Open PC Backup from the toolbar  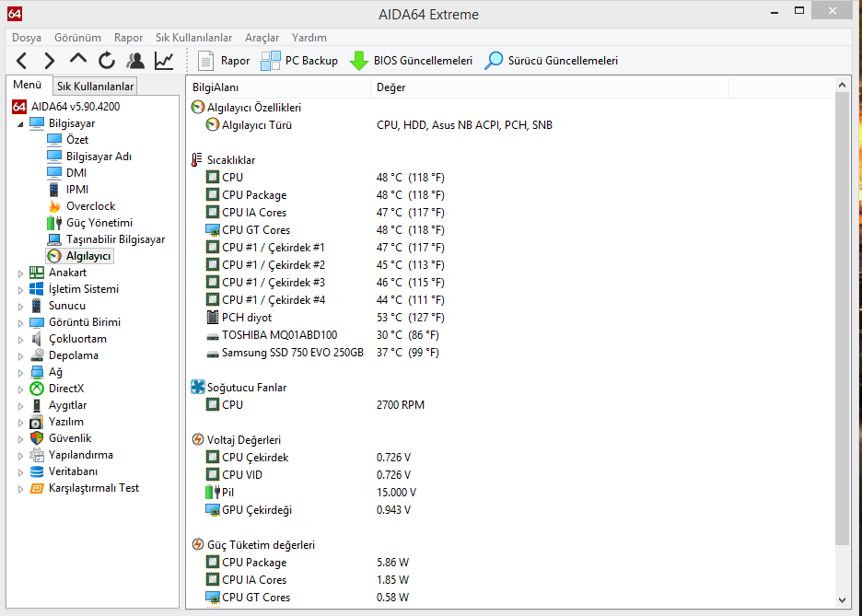coord(299,61)
